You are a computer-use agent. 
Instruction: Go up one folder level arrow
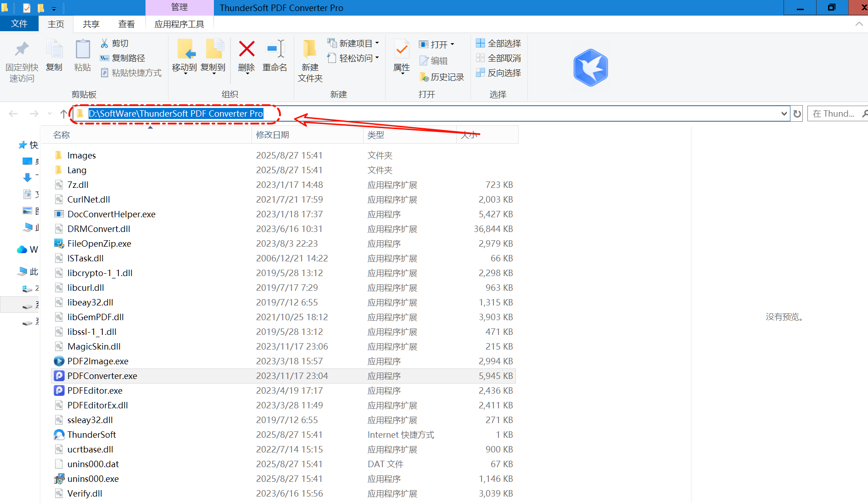pos(63,113)
